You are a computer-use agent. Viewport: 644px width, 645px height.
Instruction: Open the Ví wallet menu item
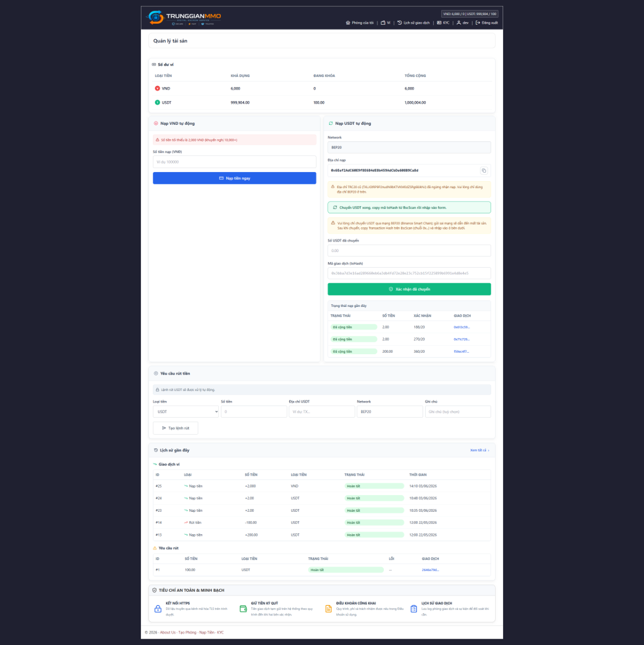point(385,23)
